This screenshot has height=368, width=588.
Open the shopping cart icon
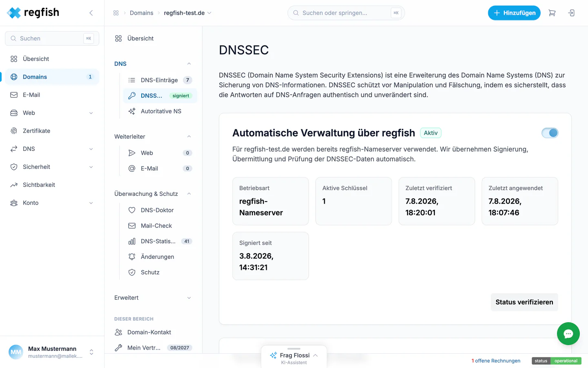(x=552, y=13)
